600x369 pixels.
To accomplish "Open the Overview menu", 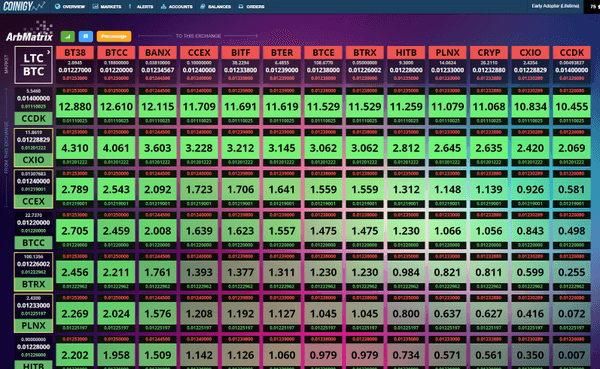I will click(70, 7).
